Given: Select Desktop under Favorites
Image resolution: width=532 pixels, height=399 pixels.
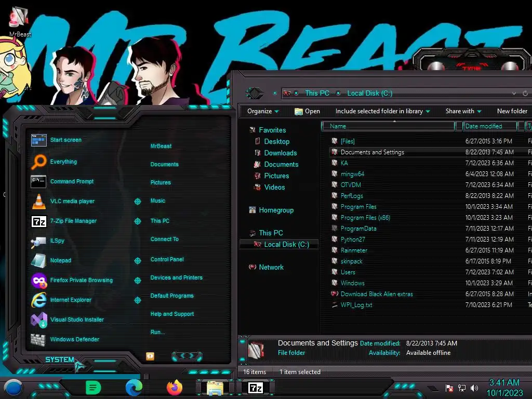Looking at the screenshot, I should pos(272,141).
